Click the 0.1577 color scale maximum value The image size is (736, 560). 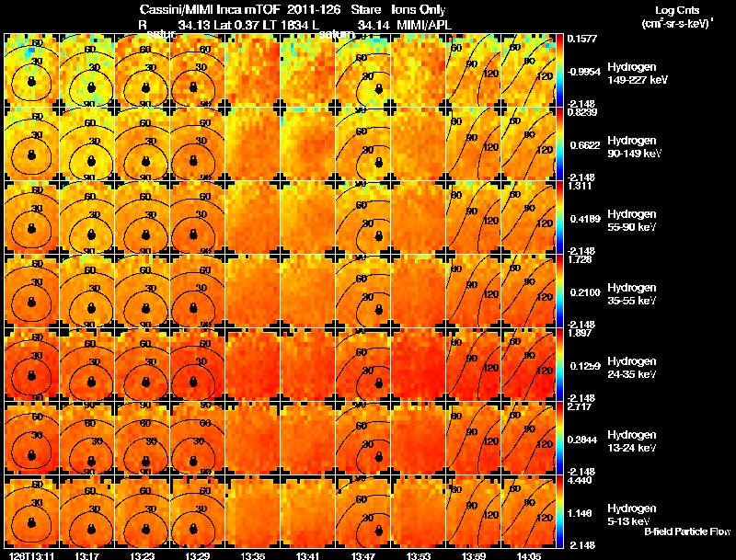point(581,39)
